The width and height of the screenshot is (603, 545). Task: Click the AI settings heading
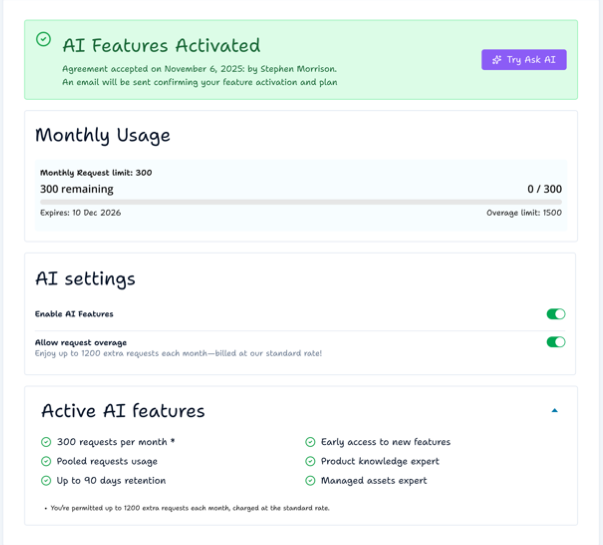pyautogui.click(x=85, y=278)
